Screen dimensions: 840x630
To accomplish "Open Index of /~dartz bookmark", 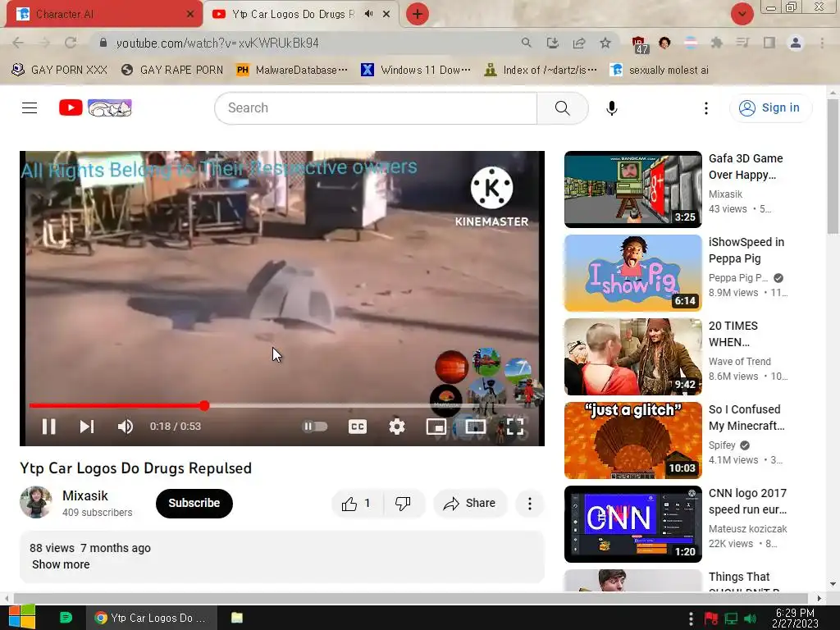I will point(540,70).
